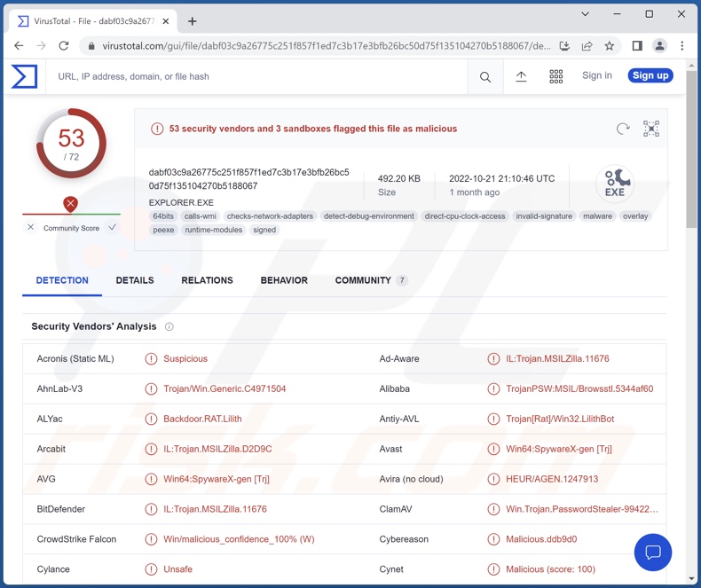The image size is (701, 588).
Task: Click the Sign in link
Action: [597, 75]
